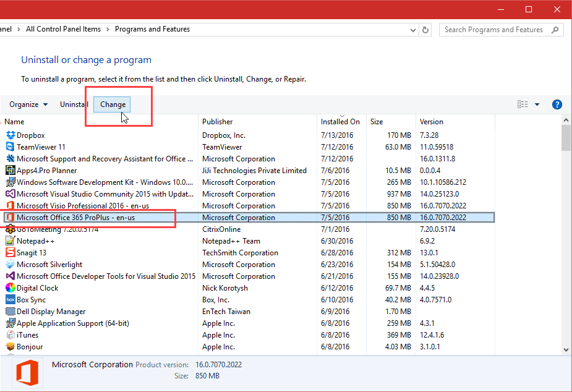Click the Programs and Features breadcrumb
Screen dimensions: 572x392
(x=152, y=29)
